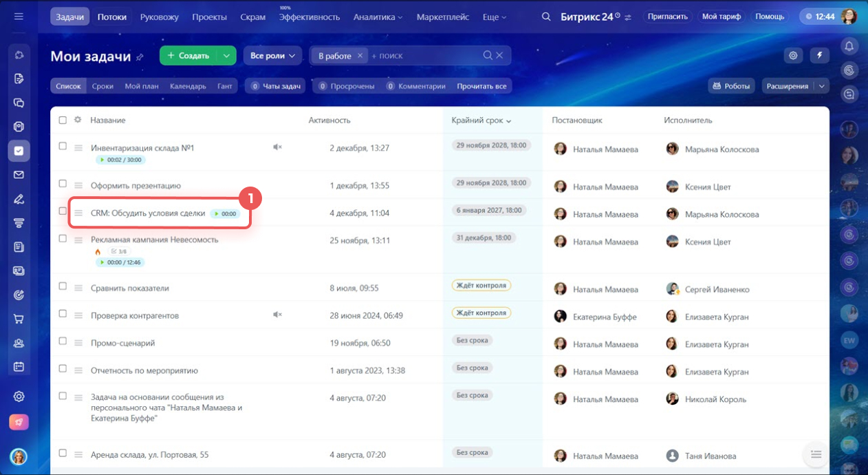Screen dimensions: 868x475
Task: Open the shopping cart icon in sidebar
Action: click(19, 319)
